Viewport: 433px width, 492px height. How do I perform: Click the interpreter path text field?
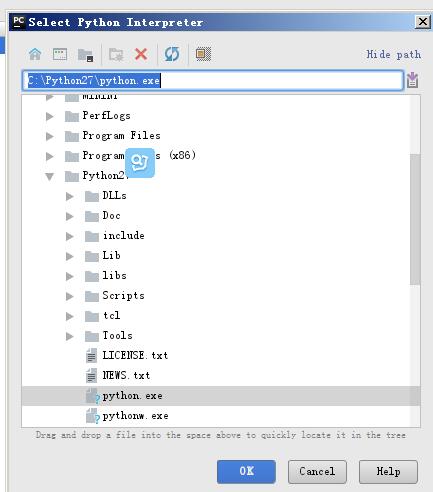pos(213,80)
